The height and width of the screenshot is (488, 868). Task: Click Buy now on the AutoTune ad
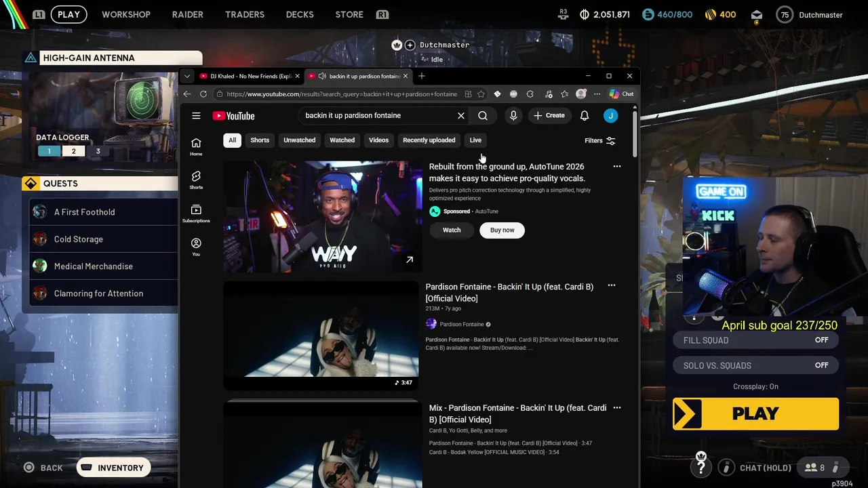[502, 230]
